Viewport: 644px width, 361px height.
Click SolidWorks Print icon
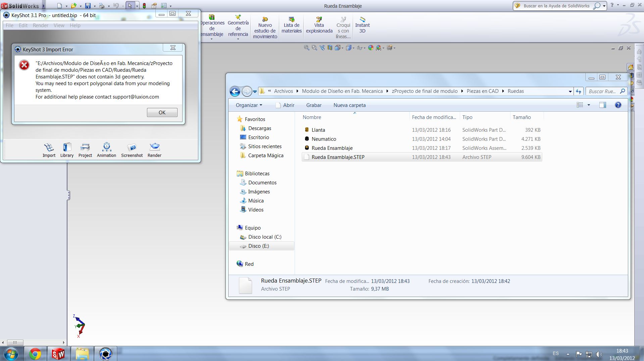pos(102,6)
